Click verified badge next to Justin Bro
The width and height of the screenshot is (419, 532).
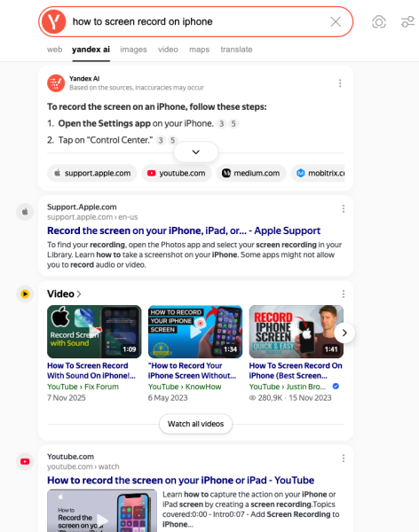pos(336,386)
